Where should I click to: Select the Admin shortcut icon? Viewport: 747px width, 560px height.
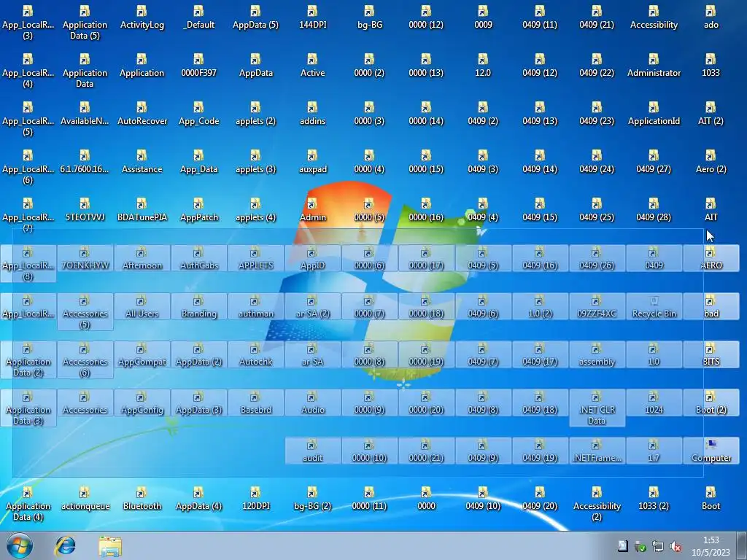pyautogui.click(x=312, y=211)
